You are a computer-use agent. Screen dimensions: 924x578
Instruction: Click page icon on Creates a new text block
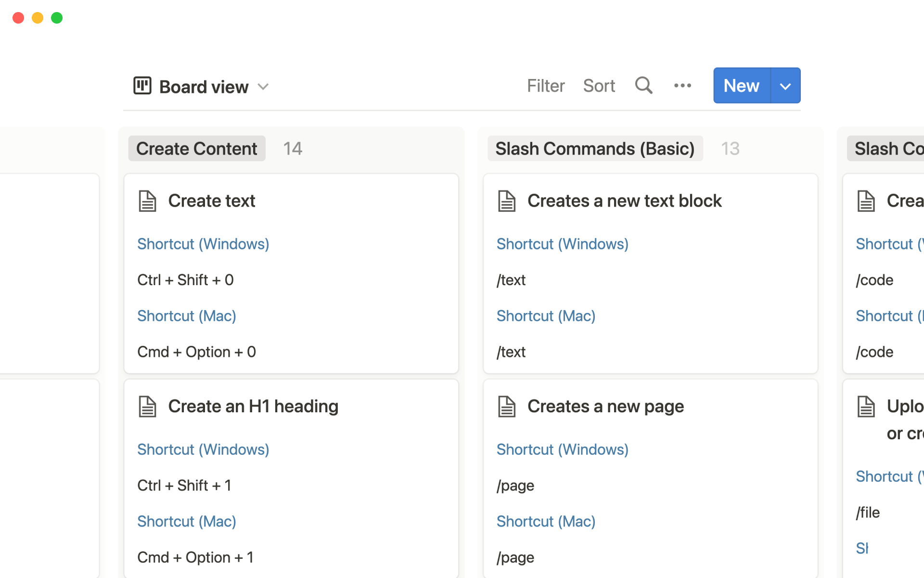click(x=507, y=201)
